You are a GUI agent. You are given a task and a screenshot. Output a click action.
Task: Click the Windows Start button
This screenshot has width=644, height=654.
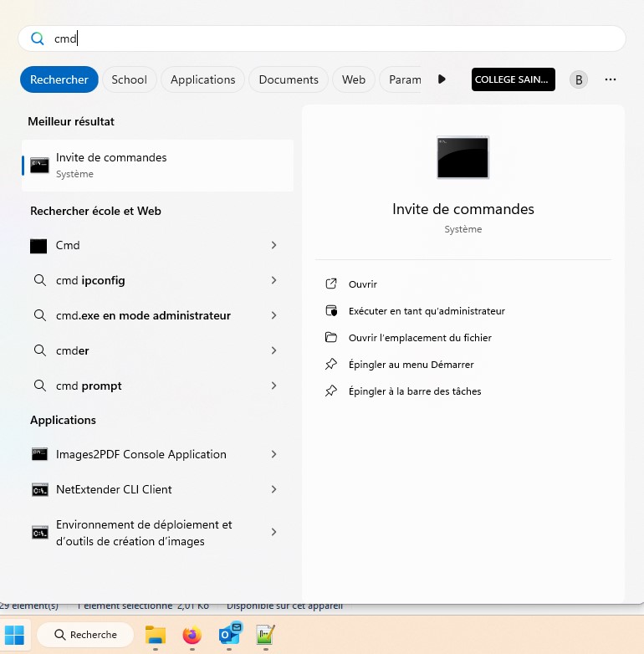15,635
